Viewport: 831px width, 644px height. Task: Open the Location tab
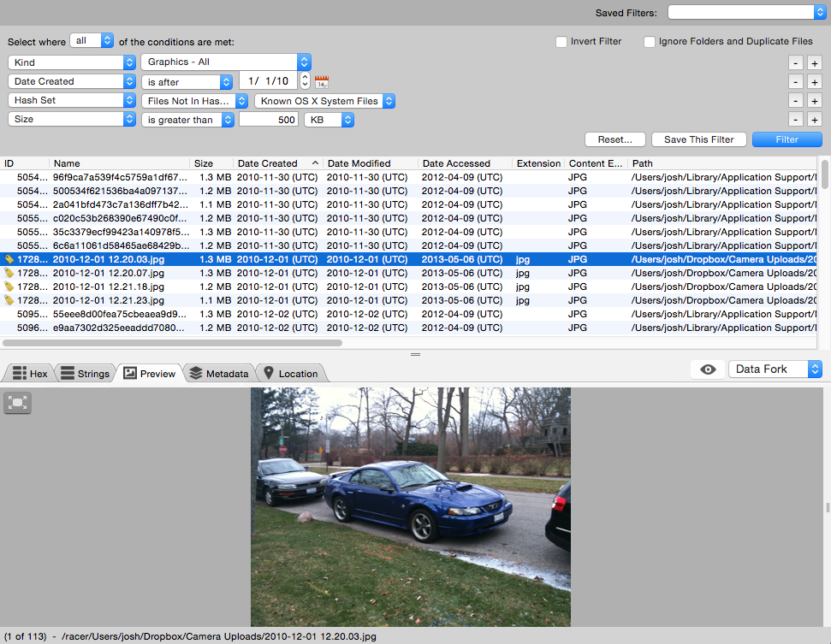tap(290, 373)
